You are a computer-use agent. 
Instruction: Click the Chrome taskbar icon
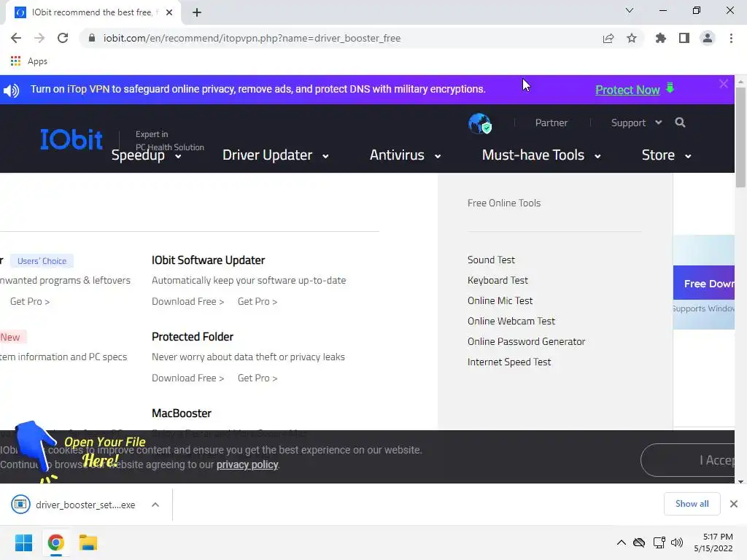coord(55,542)
